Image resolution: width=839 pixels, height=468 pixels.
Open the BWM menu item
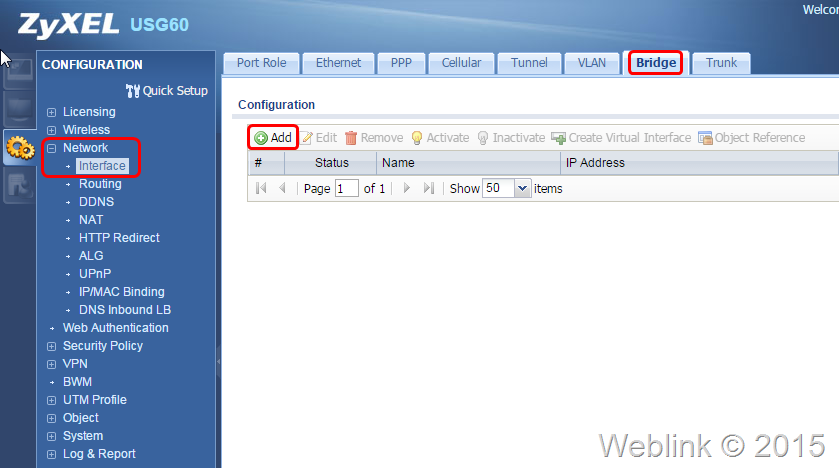click(78, 382)
